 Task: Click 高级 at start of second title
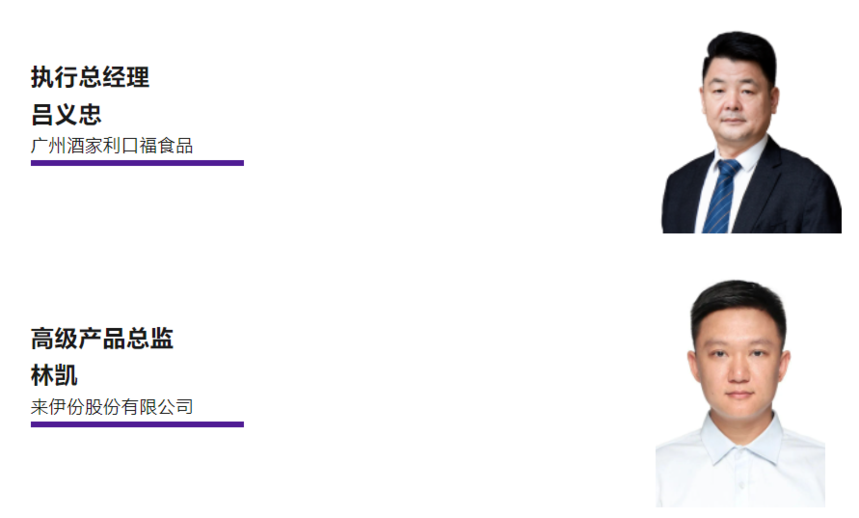(54, 338)
